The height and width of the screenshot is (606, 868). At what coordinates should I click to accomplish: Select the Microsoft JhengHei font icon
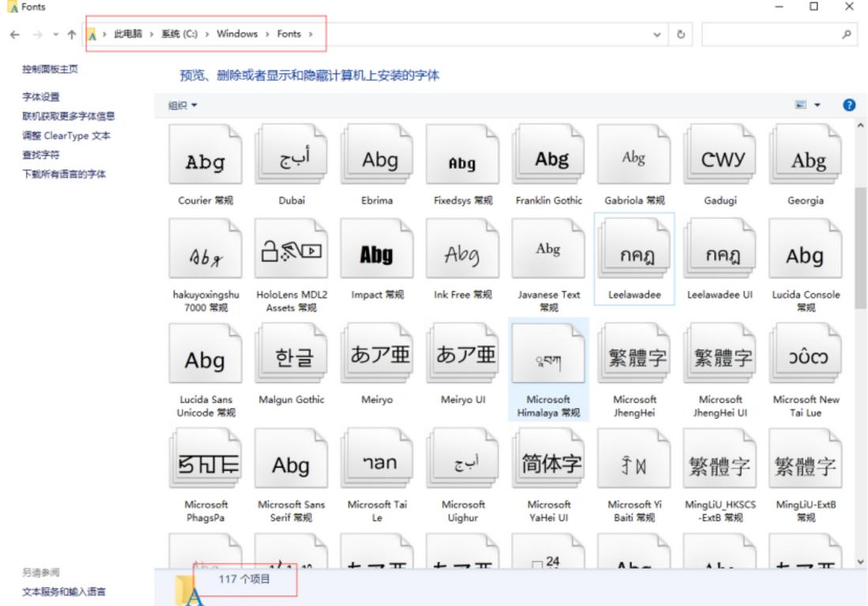(634, 354)
